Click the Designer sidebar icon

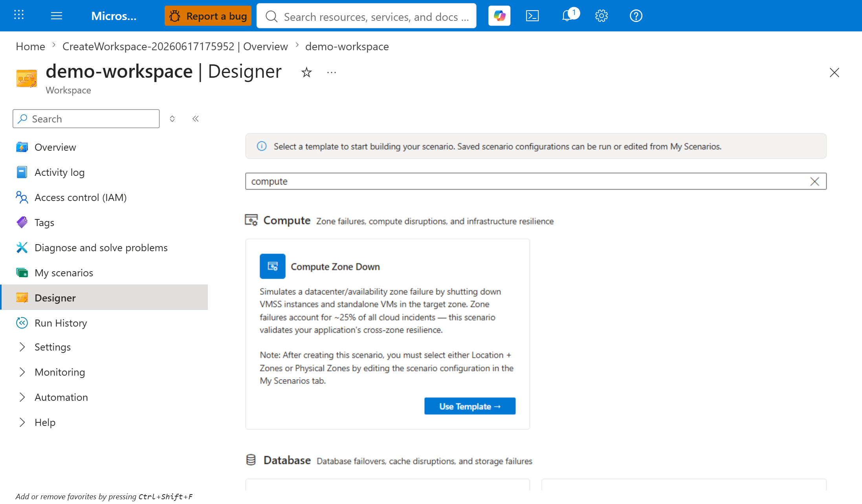click(x=22, y=298)
